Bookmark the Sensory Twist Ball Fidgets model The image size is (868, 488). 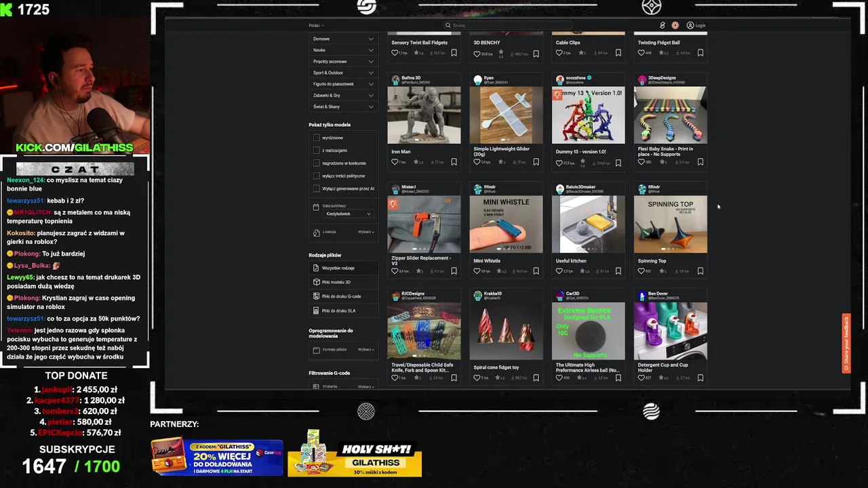(x=454, y=53)
